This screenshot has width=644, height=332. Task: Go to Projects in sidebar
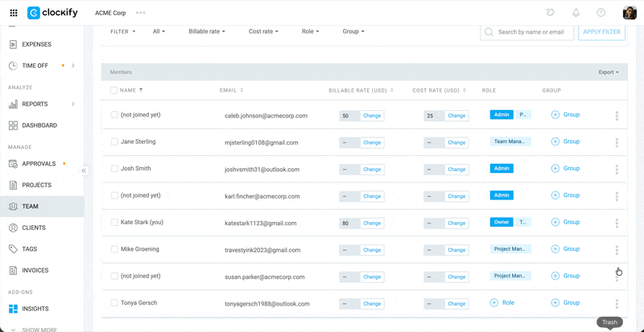tap(36, 185)
